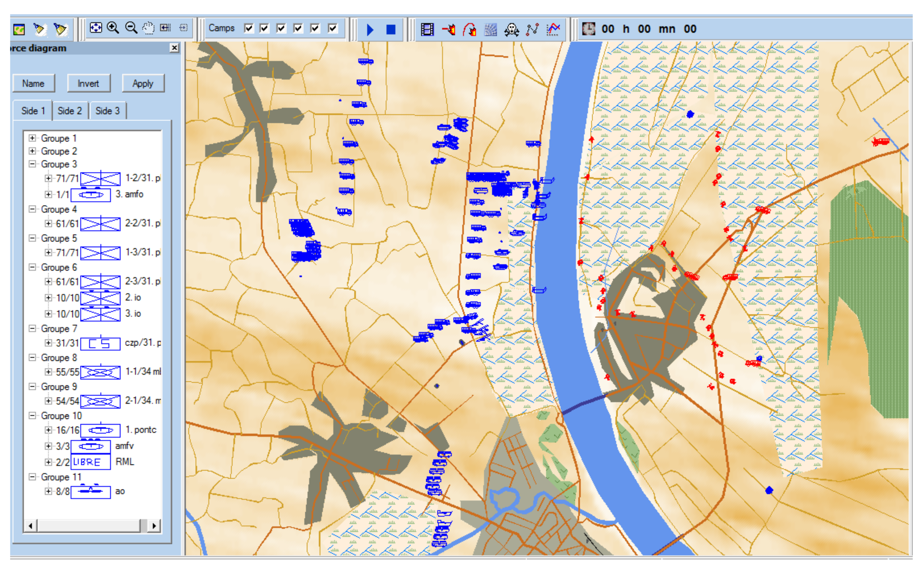This screenshot has height=571, width=924.
Task: Toggle the last Camps checkbox
Action: point(333,28)
